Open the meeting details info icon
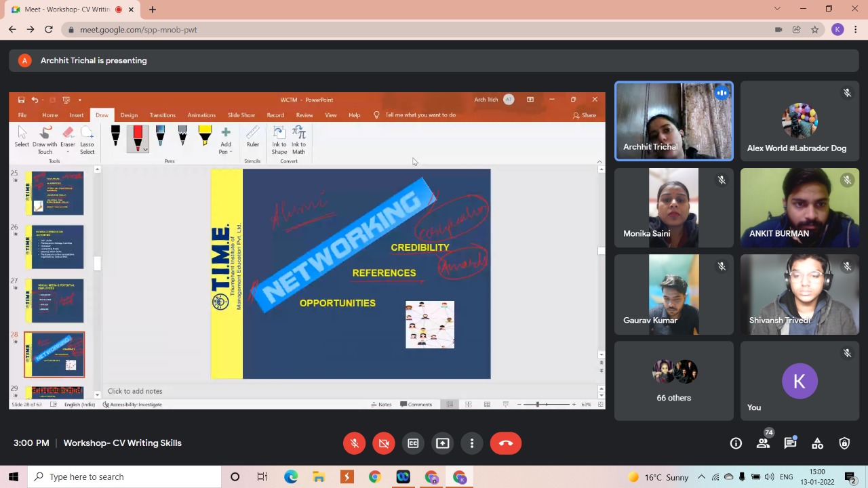Screen dimensions: 868x488 (x=736, y=443)
